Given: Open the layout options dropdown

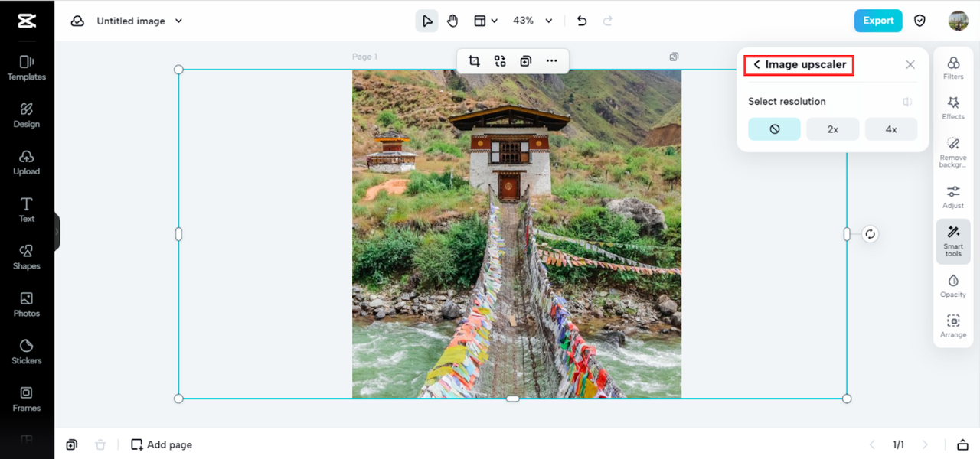Looking at the screenshot, I should coord(485,21).
